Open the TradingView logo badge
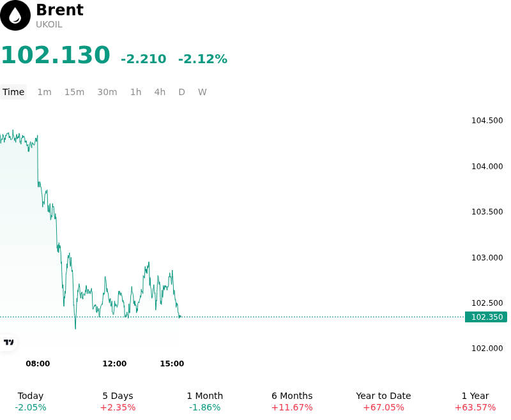The width and height of the screenshot is (511, 420). (8, 342)
